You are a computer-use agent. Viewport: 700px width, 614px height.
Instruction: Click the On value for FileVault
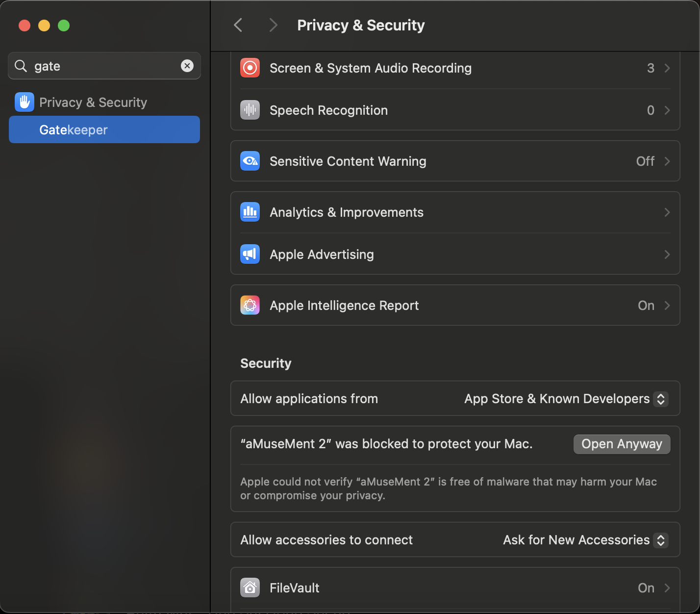(x=646, y=588)
